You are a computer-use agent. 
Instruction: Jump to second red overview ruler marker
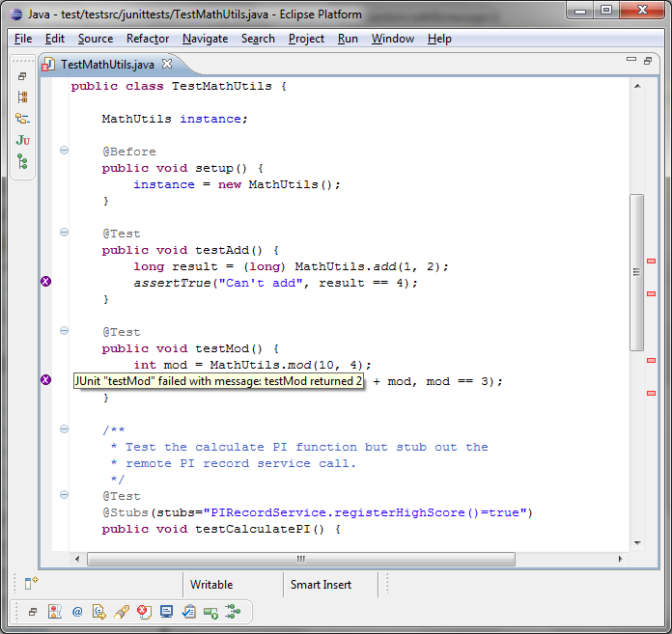[651, 293]
